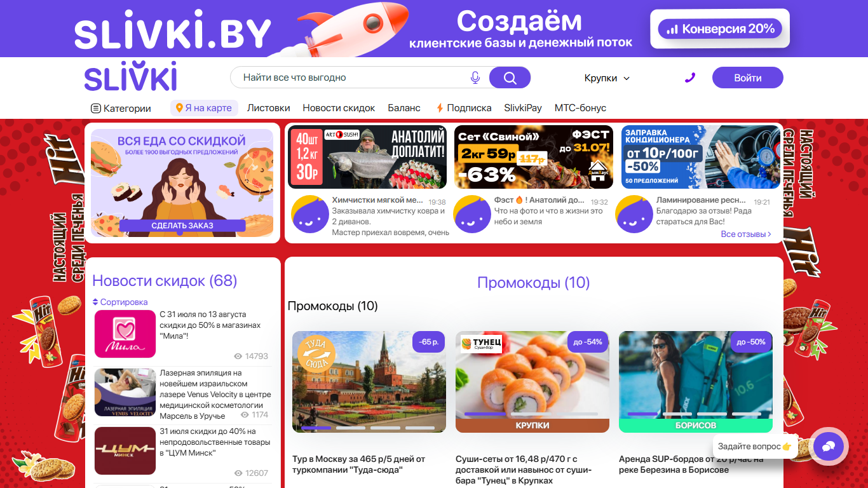The image size is (868, 488).
Task: Open the Мила store news item
Action: tap(182, 335)
